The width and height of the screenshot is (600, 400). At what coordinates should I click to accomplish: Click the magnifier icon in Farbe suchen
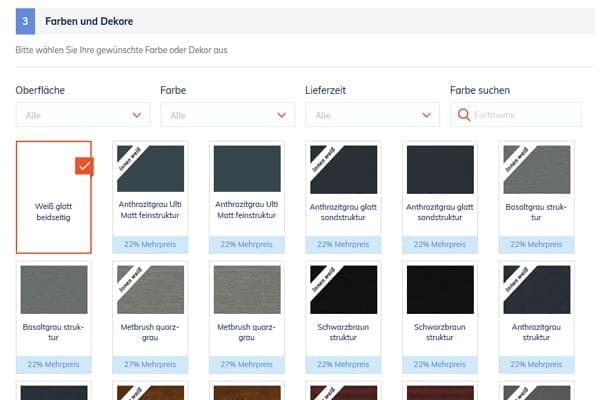point(464,115)
